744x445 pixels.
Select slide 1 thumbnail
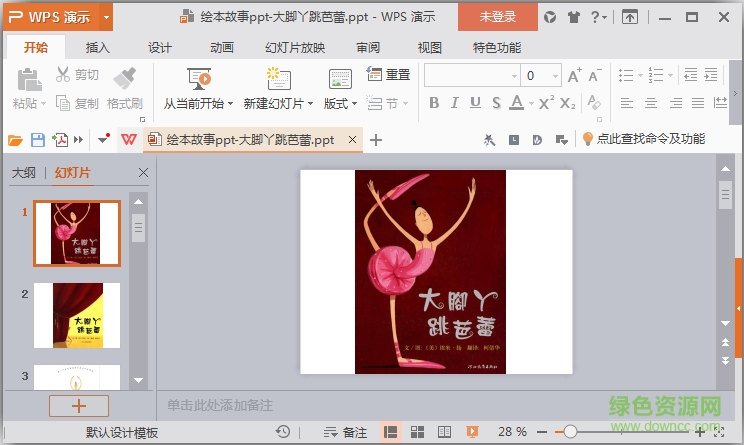tap(77, 233)
